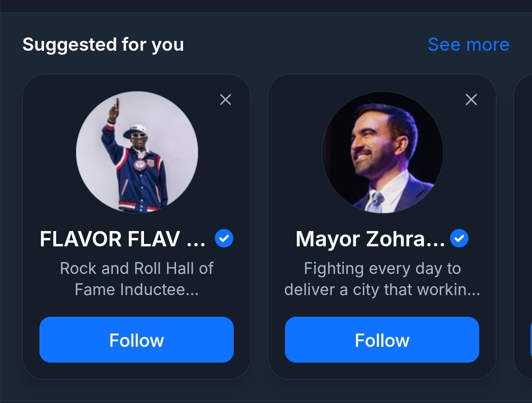Follow the Mayor Zohra account
The width and height of the screenshot is (532, 403).
(382, 340)
